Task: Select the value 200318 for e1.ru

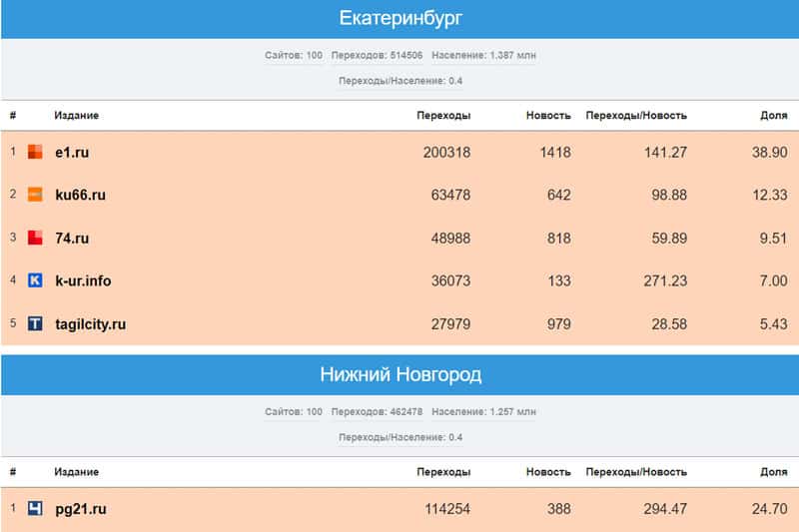Action: click(446, 153)
